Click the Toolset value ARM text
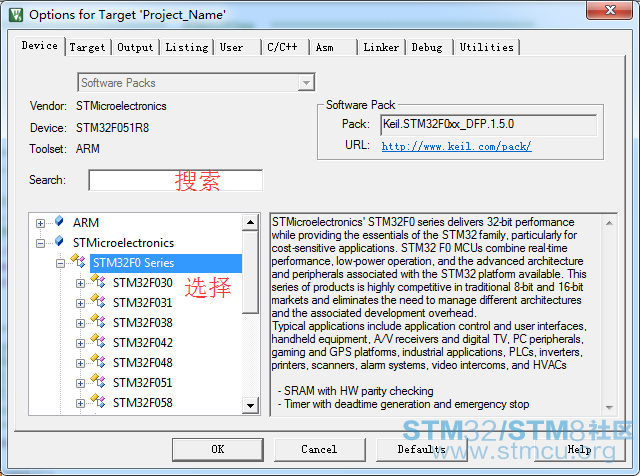The width and height of the screenshot is (640, 476). pyautogui.click(x=88, y=149)
